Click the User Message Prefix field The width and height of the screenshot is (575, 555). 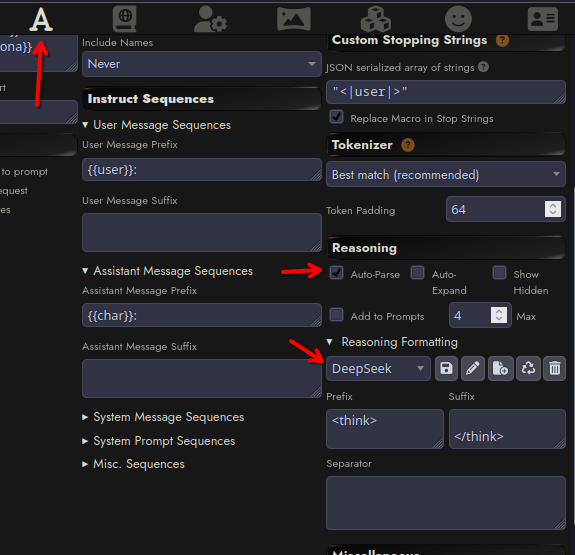click(x=202, y=169)
